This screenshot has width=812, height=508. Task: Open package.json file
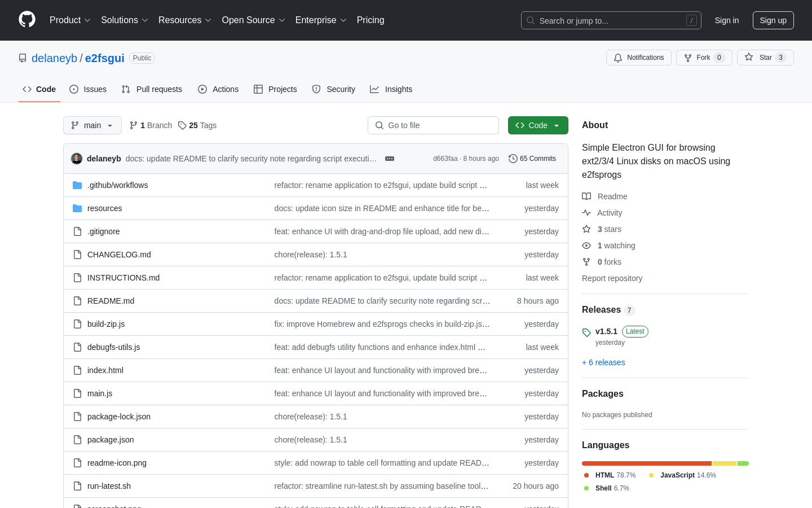pyautogui.click(x=111, y=440)
